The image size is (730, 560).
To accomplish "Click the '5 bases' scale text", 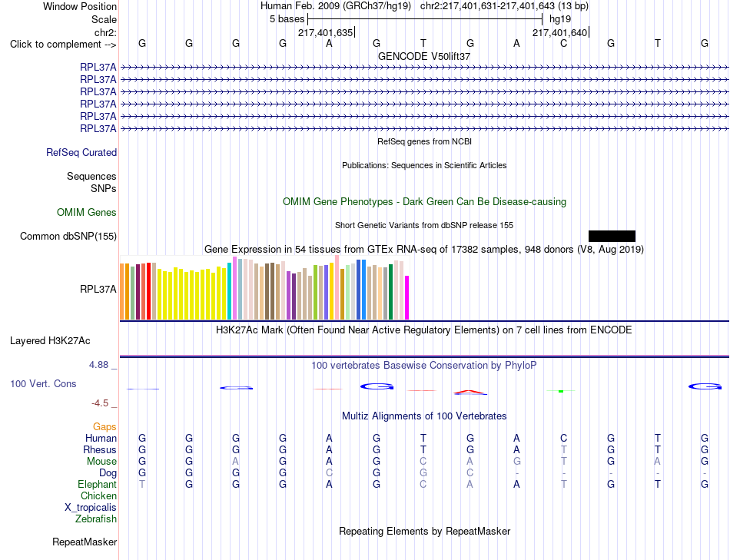I will (287, 19).
